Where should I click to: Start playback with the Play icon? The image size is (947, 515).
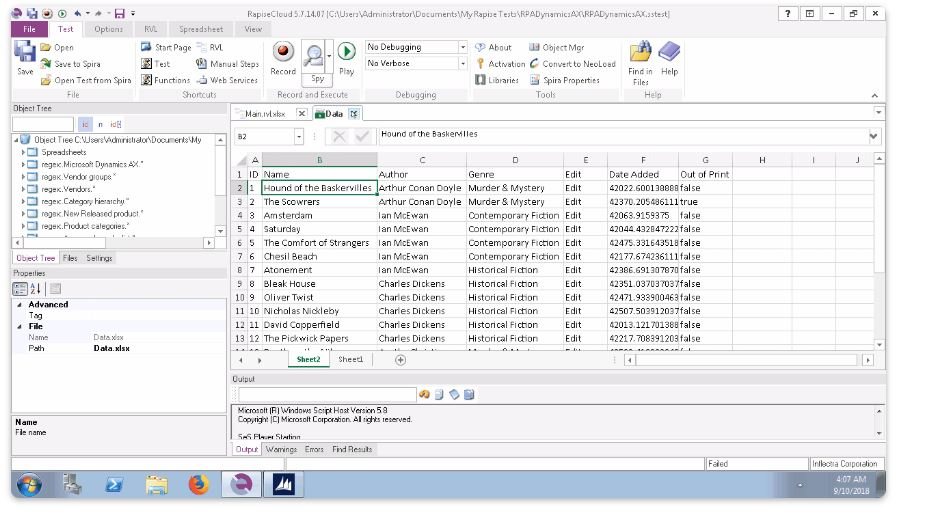click(346, 56)
